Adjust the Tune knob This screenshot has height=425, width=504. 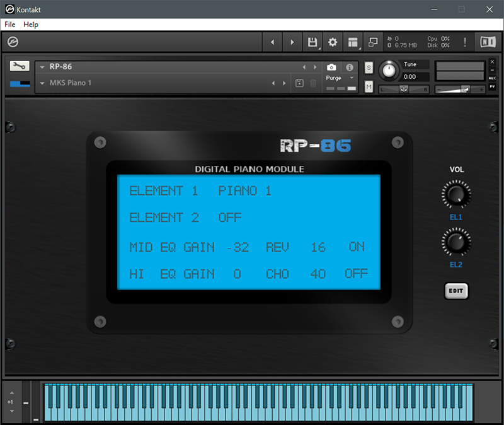pyautogui.click(x=389, y=71)
